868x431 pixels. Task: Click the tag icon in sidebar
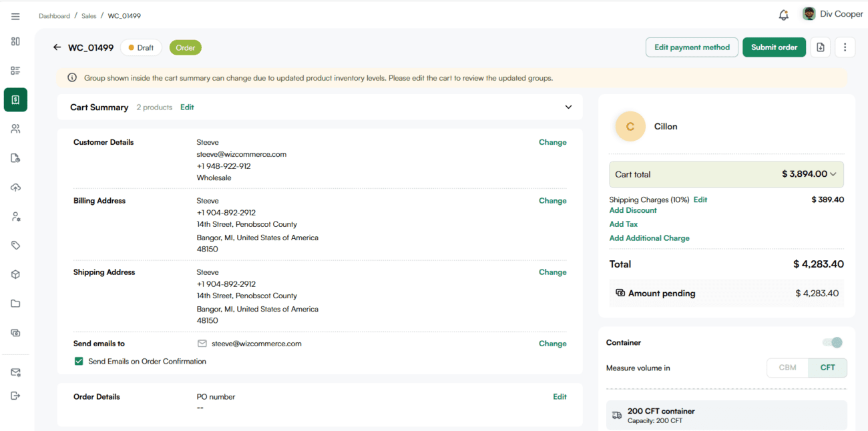tap(15, 246)
